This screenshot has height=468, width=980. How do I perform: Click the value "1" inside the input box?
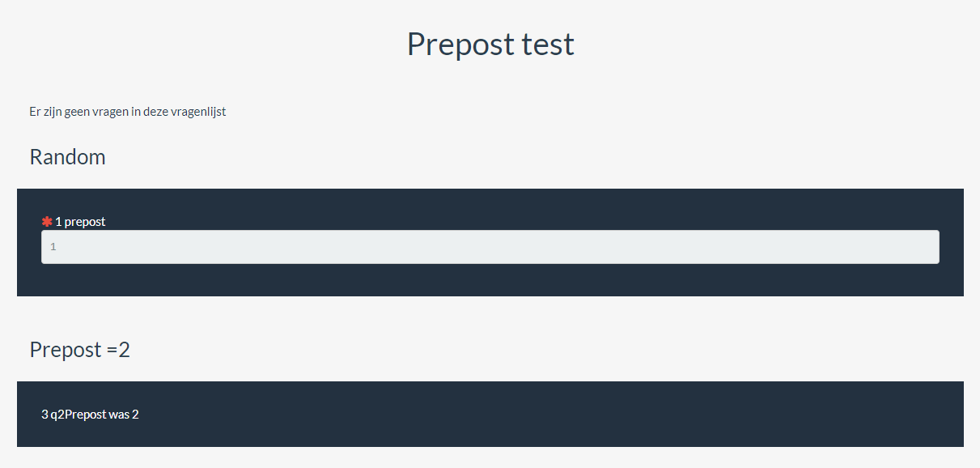(x=53, y=247)
